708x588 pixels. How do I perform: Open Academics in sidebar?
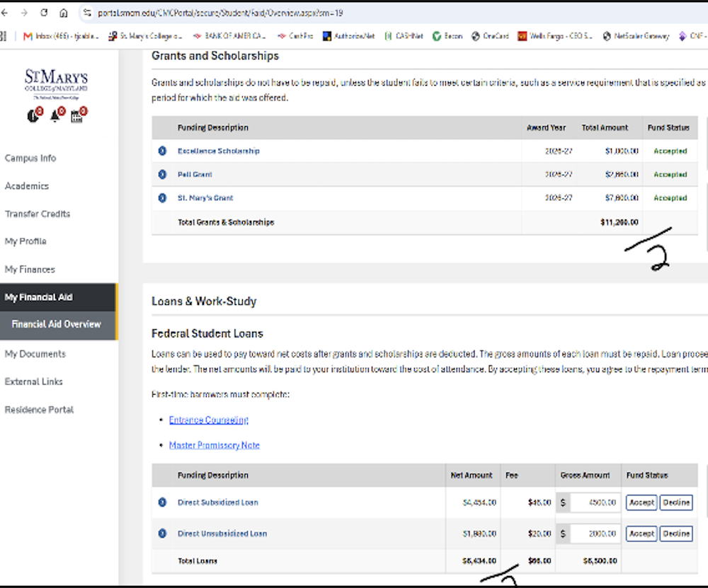[27, 186]
